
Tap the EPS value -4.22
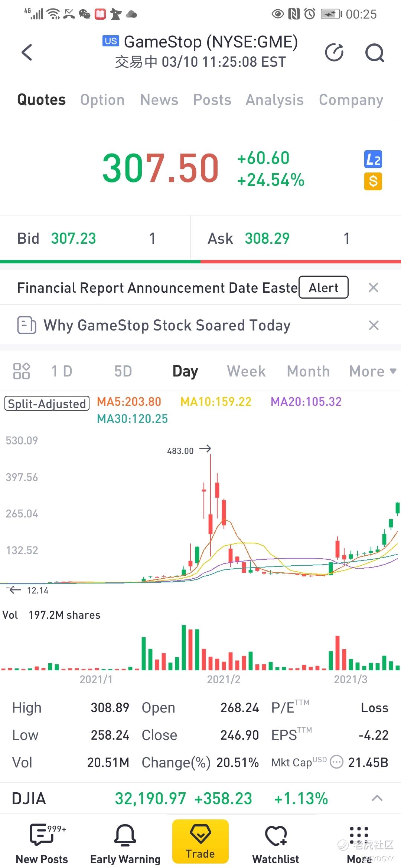[374, 735]
